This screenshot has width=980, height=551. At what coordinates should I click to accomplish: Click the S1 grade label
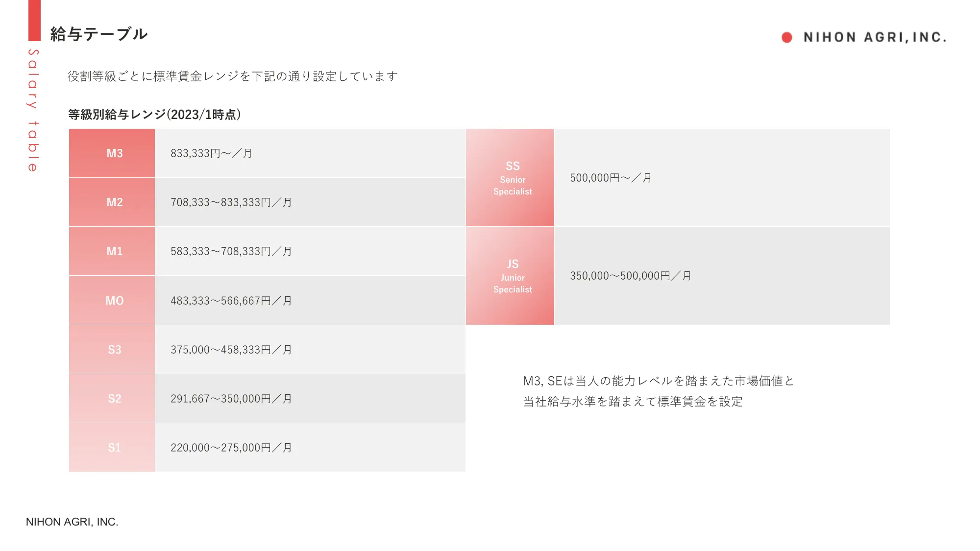115,448
